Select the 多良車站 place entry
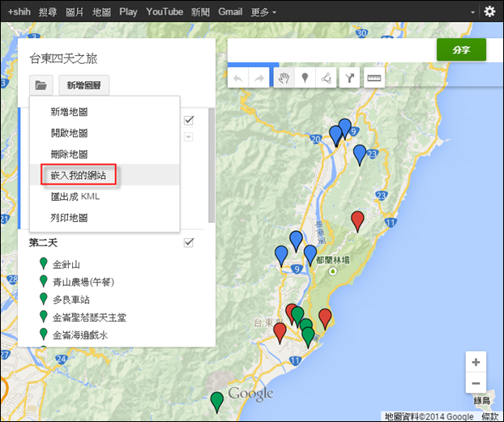Screen dimensions: 504x422 pyautogui.click(x=71, y=300)
